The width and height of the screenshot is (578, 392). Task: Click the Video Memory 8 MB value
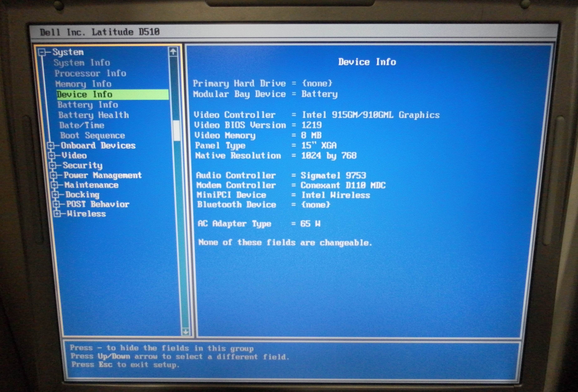tap(311, 135)
